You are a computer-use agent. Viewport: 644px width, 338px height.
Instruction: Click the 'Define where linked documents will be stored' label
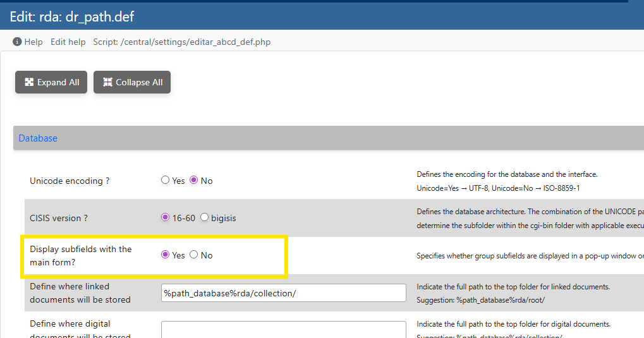click(80, 293)
